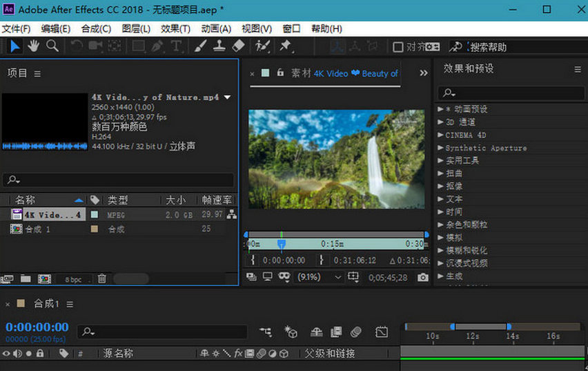The image size is (588, 371).
Task: Open the 编辑(E) menu
Action: (55, 29)
